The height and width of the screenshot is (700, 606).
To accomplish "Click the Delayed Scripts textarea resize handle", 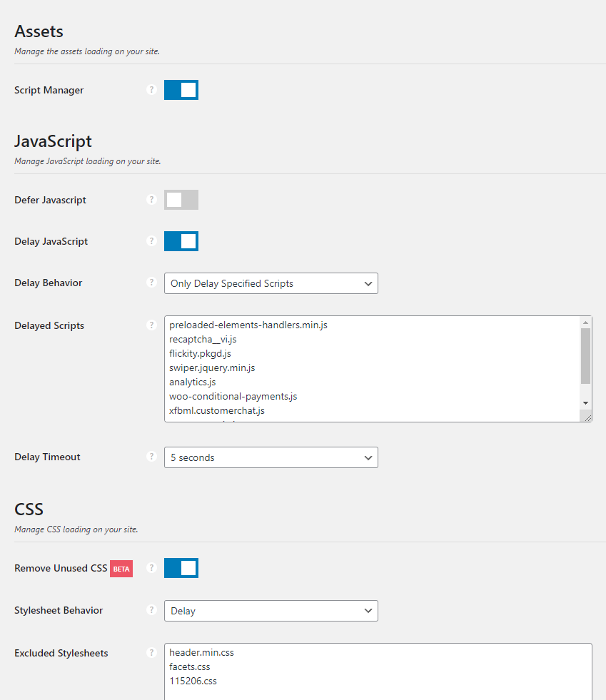I will pos(587,417).
